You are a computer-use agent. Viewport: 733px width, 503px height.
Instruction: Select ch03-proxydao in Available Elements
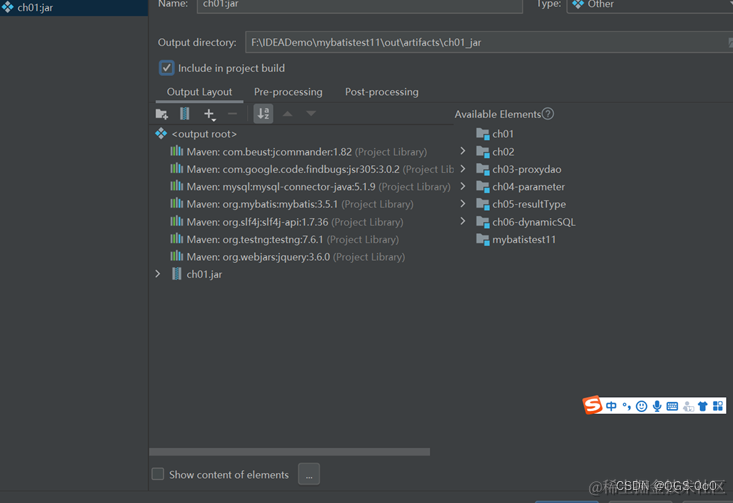[527, 169]
